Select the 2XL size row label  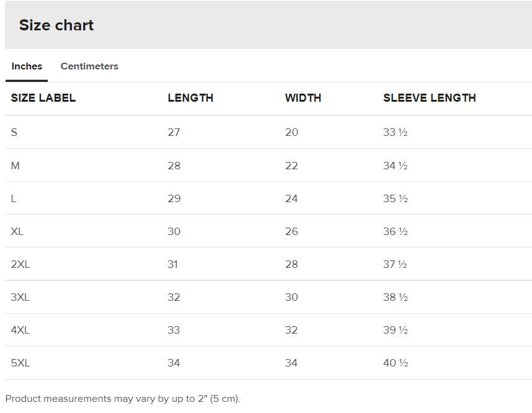20,264
